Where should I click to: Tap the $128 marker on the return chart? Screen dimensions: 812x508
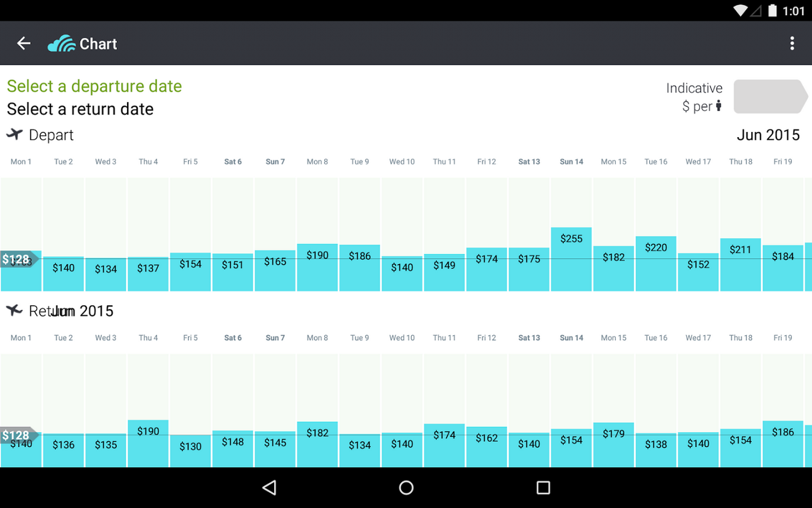(17, 436)
